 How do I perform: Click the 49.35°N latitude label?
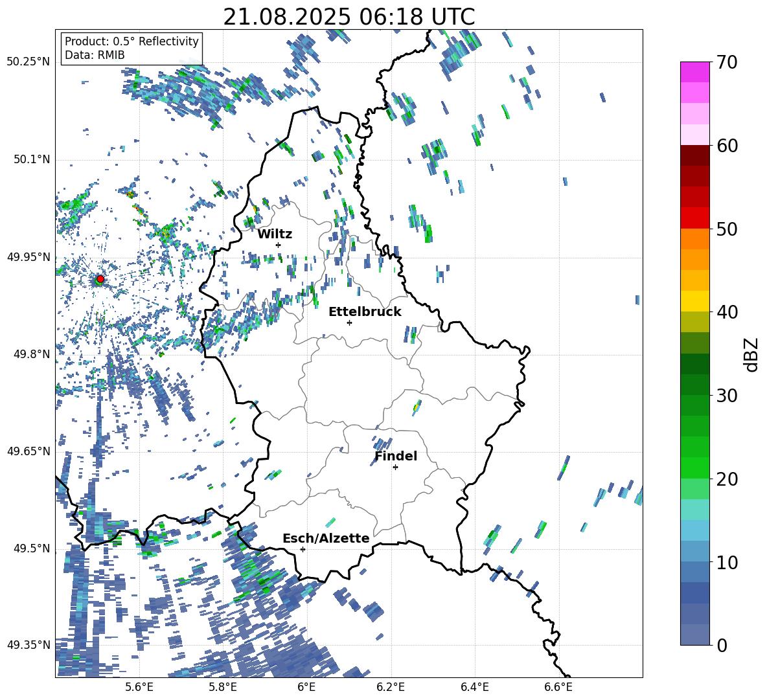(x=29, y=645)
